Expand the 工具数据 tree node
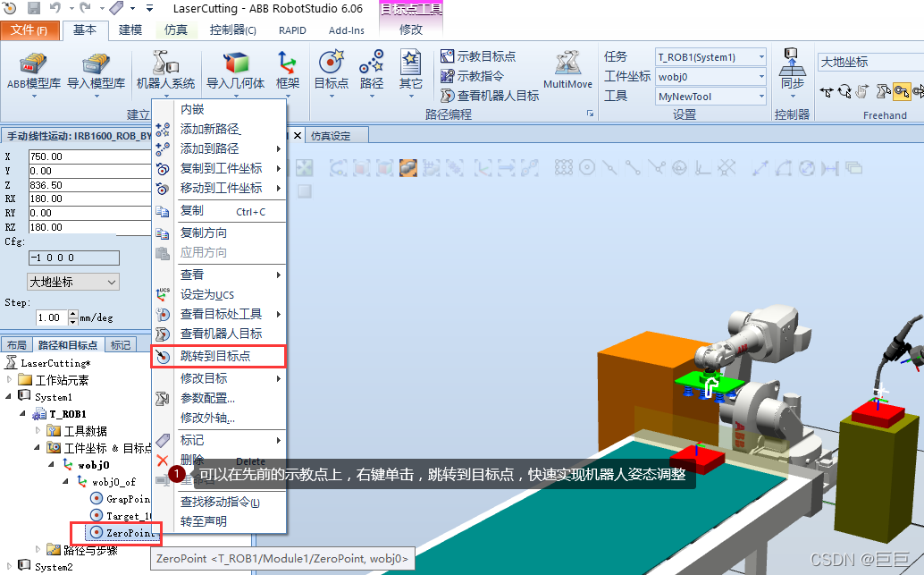 click(x=38, y=431)
